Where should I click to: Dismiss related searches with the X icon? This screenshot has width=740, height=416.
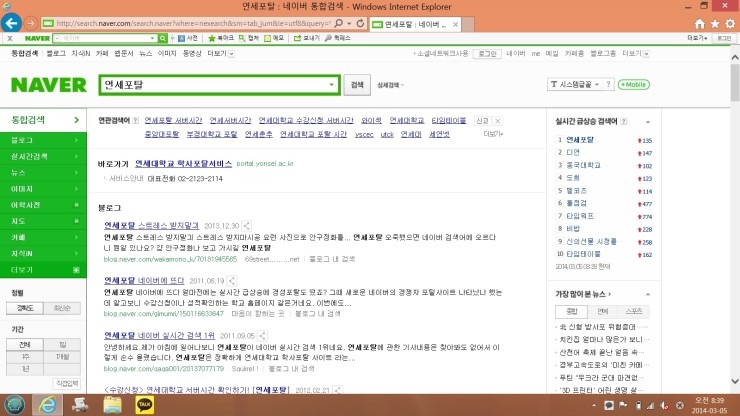(x=497, y=121)
